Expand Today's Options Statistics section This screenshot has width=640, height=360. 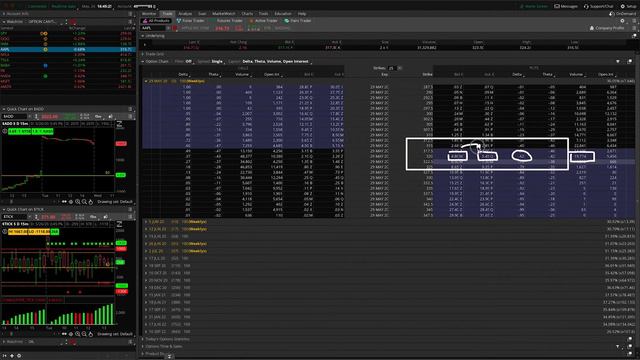pos(142,339)
